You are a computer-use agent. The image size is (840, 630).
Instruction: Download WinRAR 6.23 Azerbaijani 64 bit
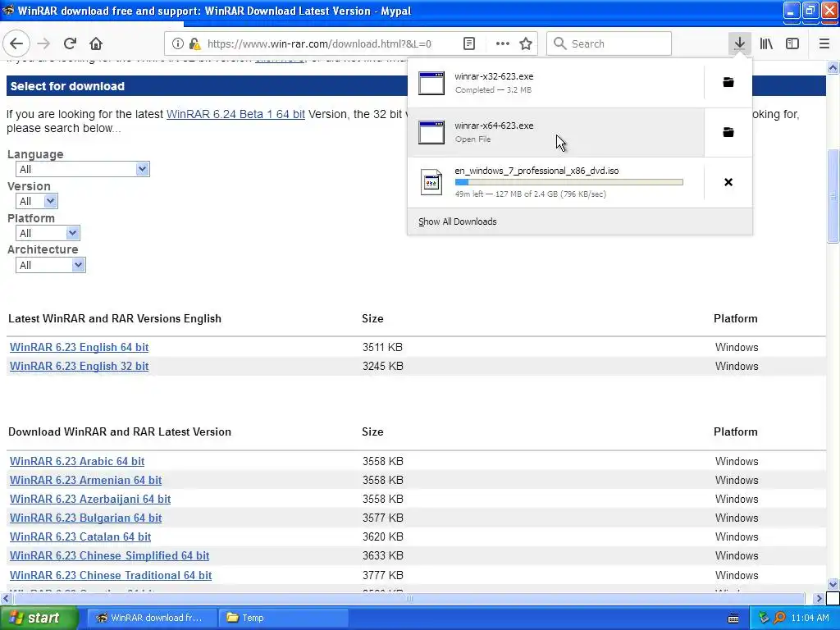[x=90, y=499]
